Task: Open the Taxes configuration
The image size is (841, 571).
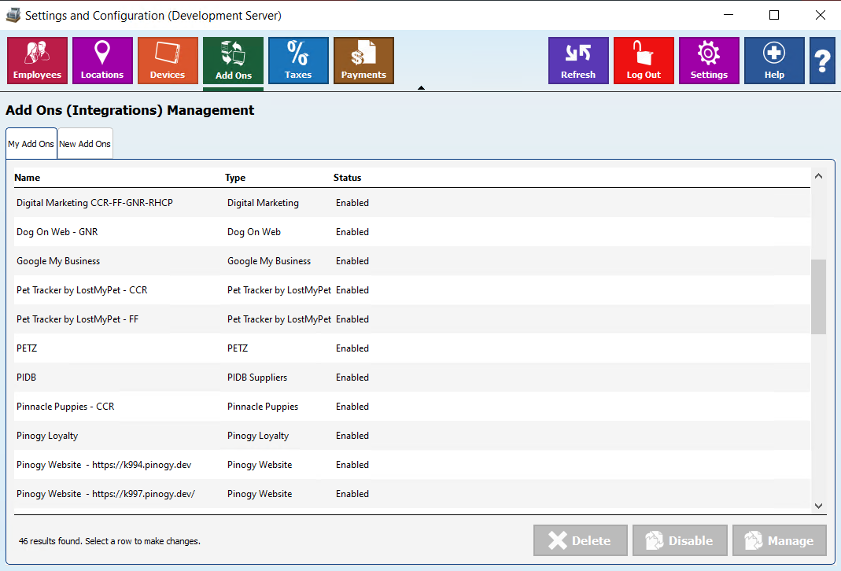Action: (x=298, y=60)
